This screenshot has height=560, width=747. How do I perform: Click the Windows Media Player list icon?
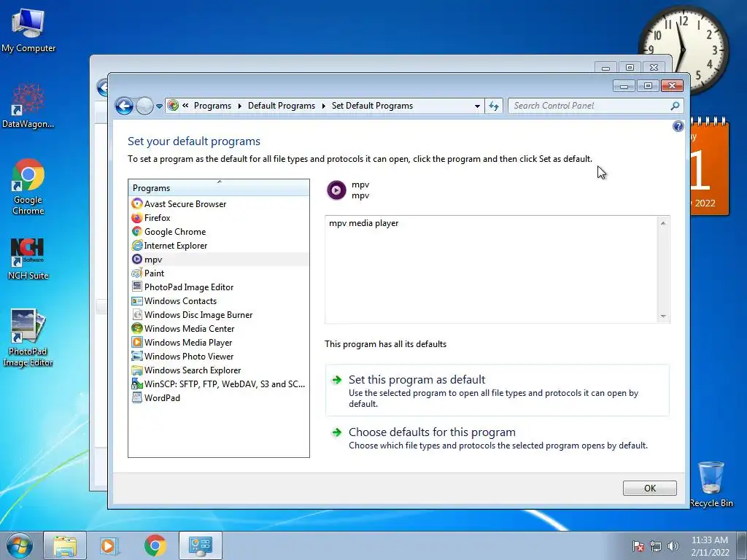pyautogui.click(x=137, y=343)
